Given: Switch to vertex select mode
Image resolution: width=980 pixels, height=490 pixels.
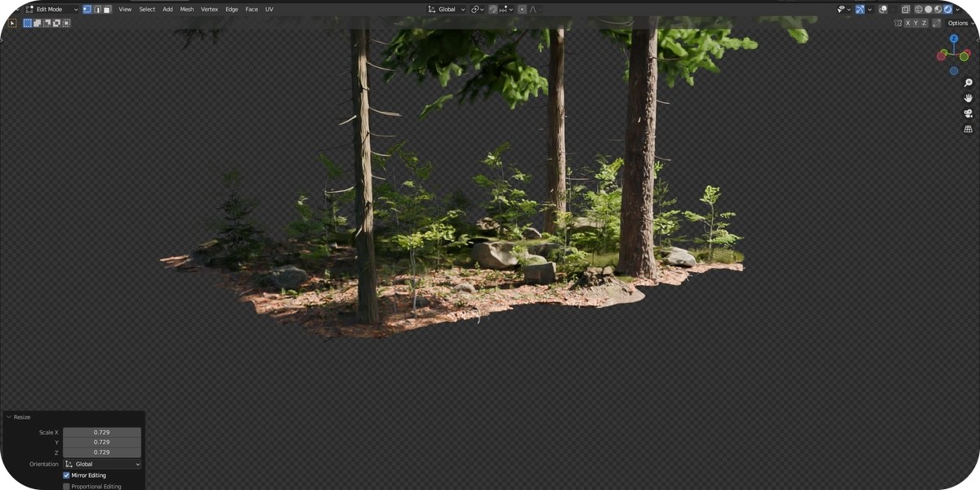Looking at the screenshot, I should 87,9.
